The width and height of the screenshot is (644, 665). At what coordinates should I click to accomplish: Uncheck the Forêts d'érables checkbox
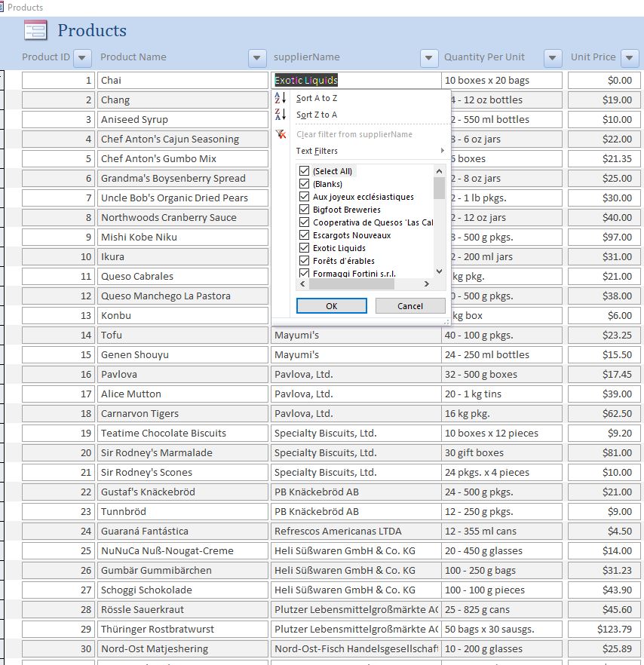coord(304,260)
